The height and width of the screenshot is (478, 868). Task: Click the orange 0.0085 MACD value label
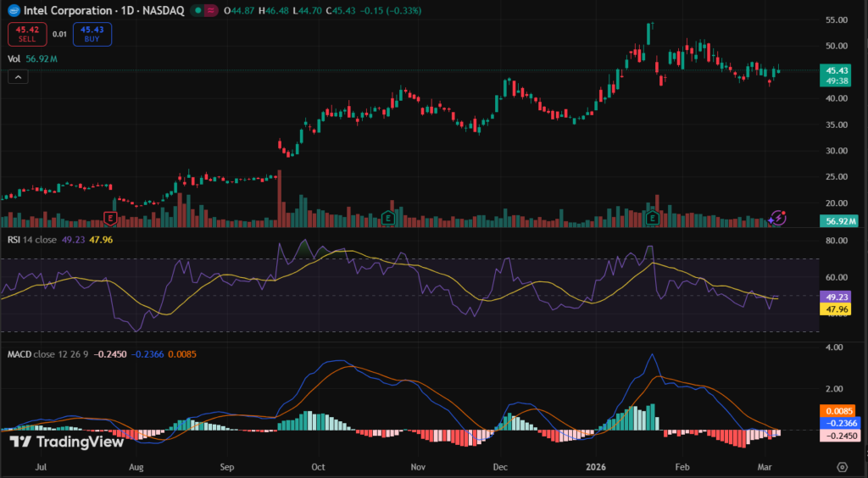(837, 410)
